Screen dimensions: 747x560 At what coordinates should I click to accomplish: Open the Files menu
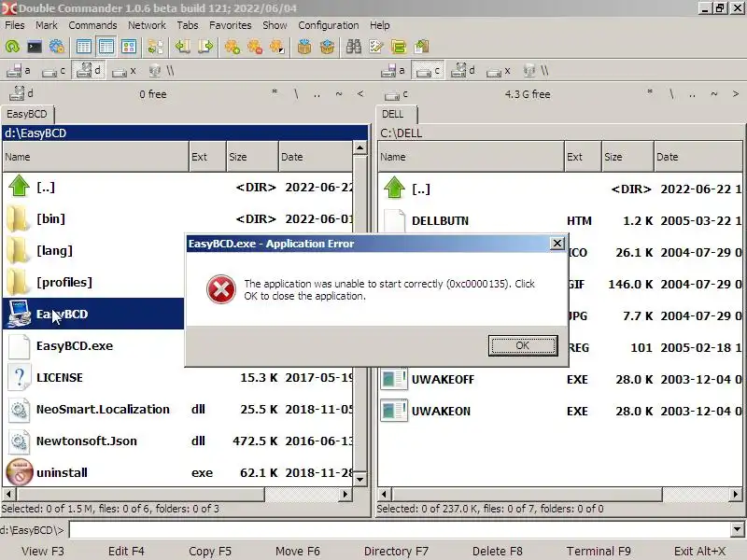[x=15, y=25]
